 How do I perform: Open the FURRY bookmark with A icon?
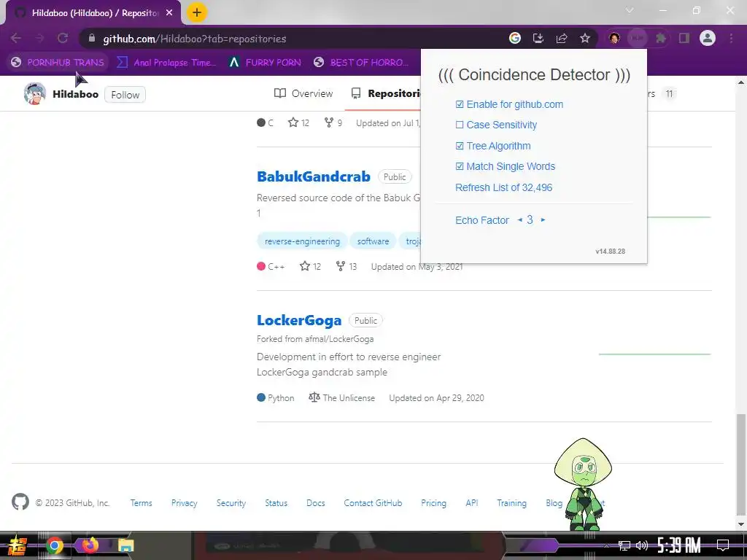(x=266, y=63)
